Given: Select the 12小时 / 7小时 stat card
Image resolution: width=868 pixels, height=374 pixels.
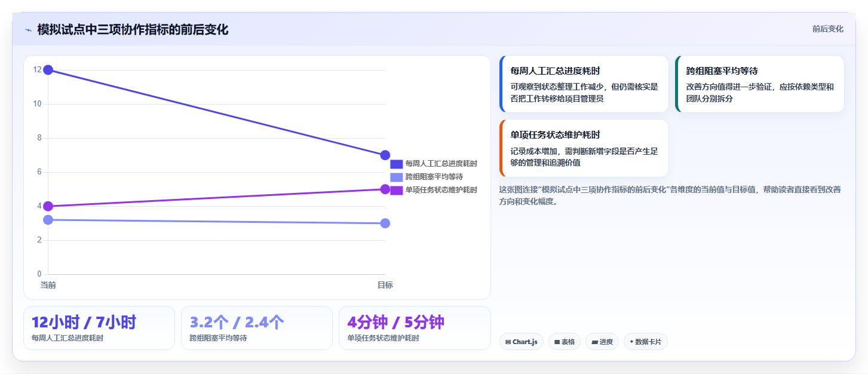Looking at the screenshot, I should point(99,328).
